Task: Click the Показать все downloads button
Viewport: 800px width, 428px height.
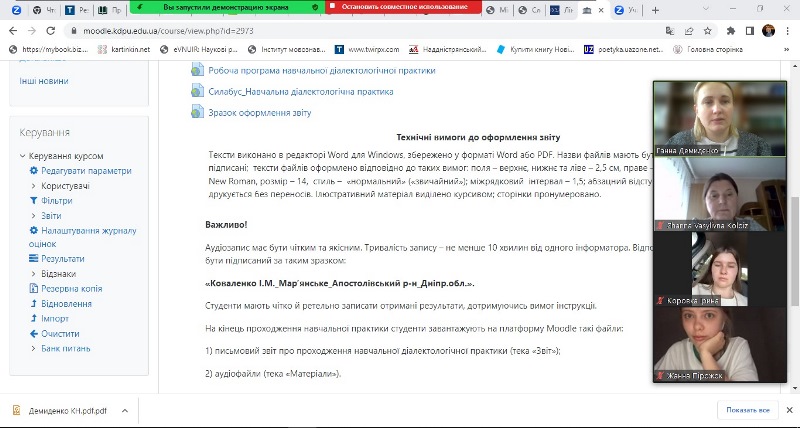Action: 746,410
